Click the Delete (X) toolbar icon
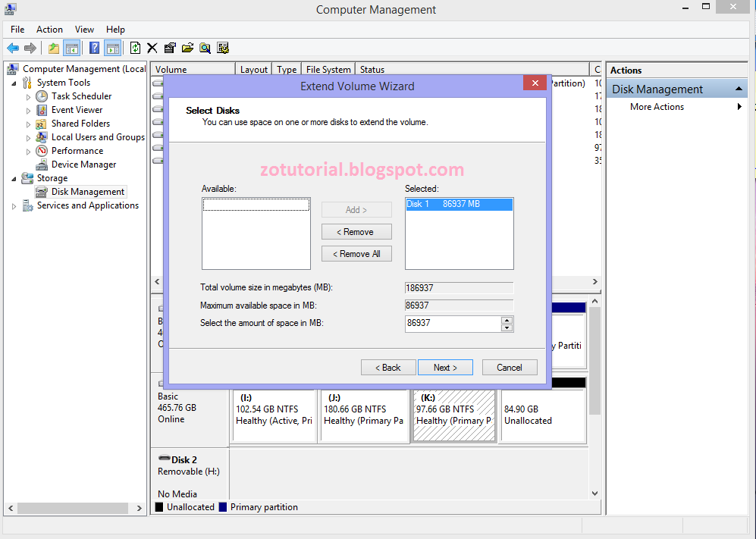 pyautogui.click(x=152, y=47)
